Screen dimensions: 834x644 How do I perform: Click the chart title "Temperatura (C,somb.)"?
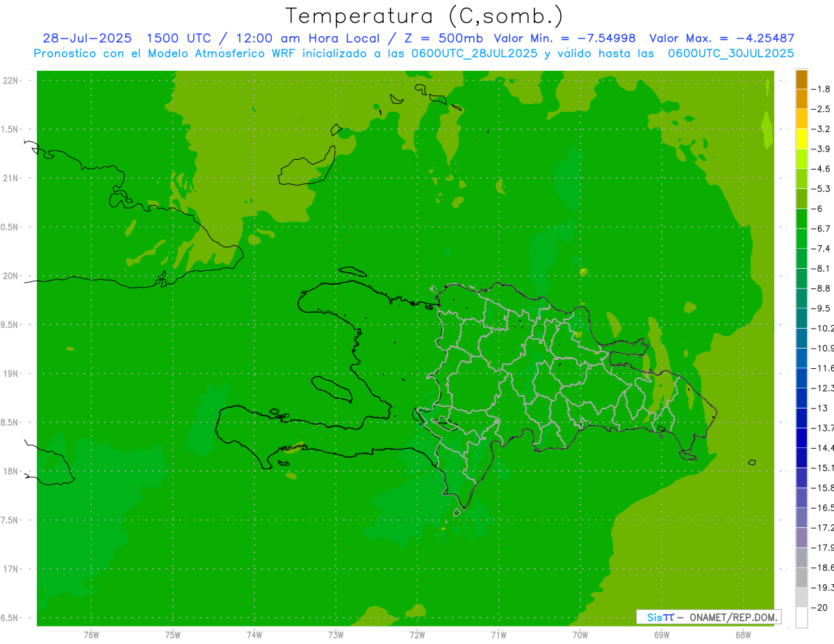425,16
